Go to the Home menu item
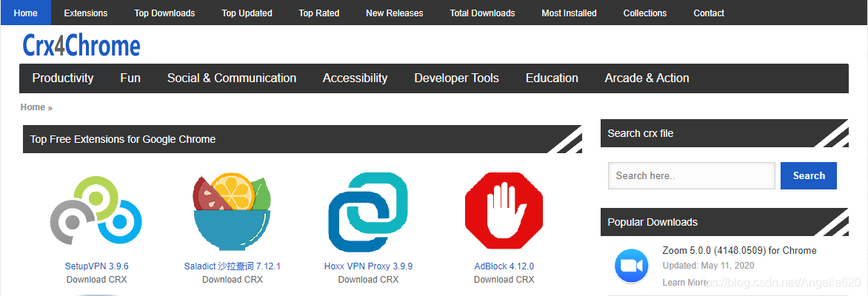Image resolution: width=868 pixels, height=296 pixels. point(25,13)
